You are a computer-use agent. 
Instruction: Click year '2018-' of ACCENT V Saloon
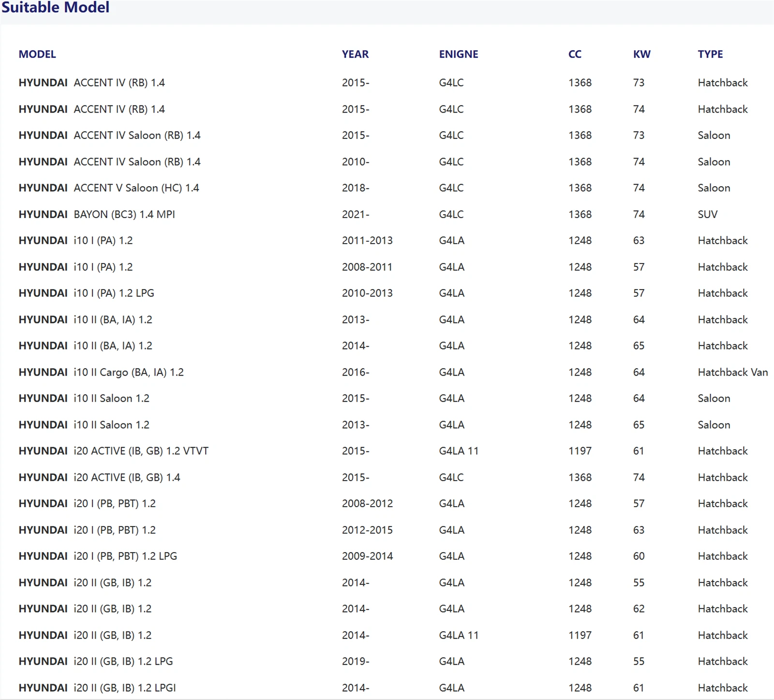coord(356,188)
